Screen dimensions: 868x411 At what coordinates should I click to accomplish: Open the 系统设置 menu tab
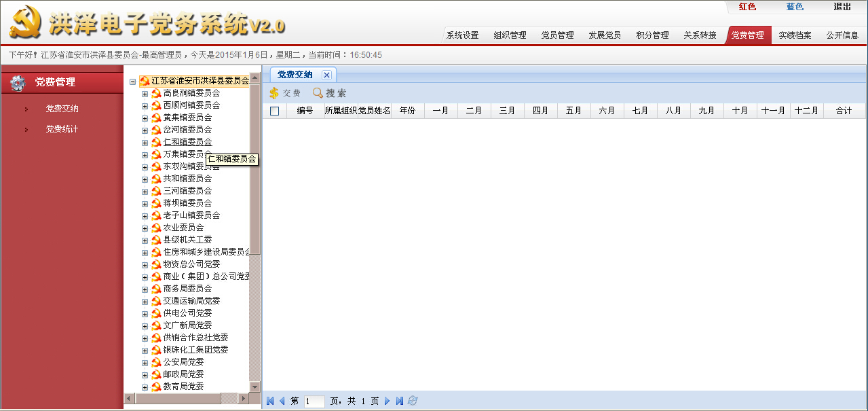coord(462,35)
